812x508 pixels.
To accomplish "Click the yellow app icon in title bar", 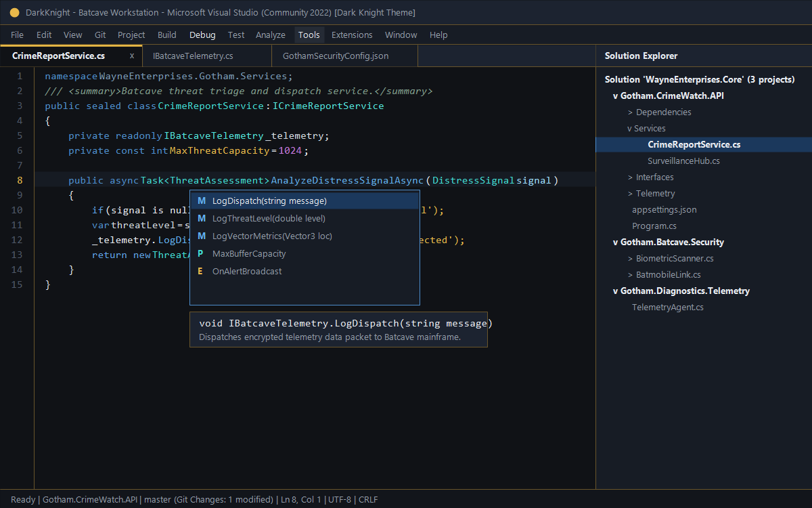I will [15, 13].
